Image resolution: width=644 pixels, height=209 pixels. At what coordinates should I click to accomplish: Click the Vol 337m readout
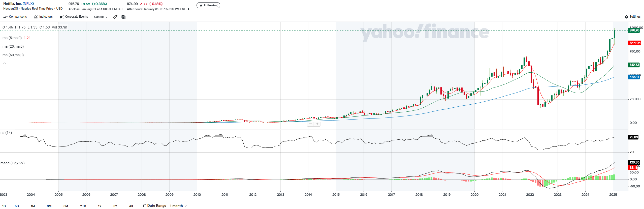(x=59, y=27)
